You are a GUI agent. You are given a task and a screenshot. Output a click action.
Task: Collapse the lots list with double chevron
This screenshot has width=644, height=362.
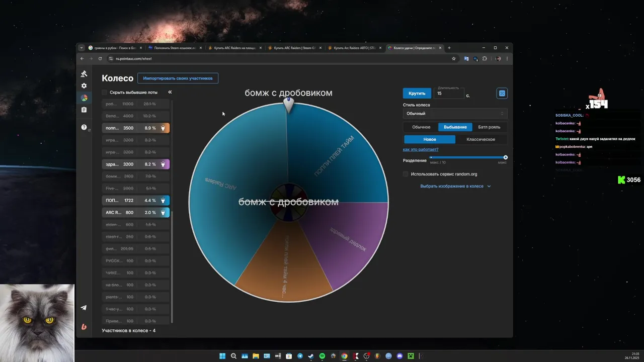click(x=170, y=92)
